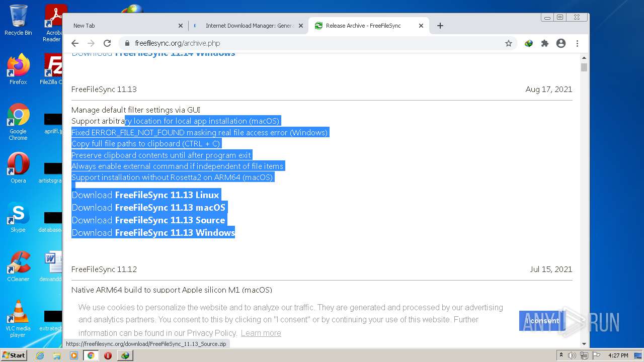Click 'Native ARM64 build to support Apple silicon' line

(172, 290)
